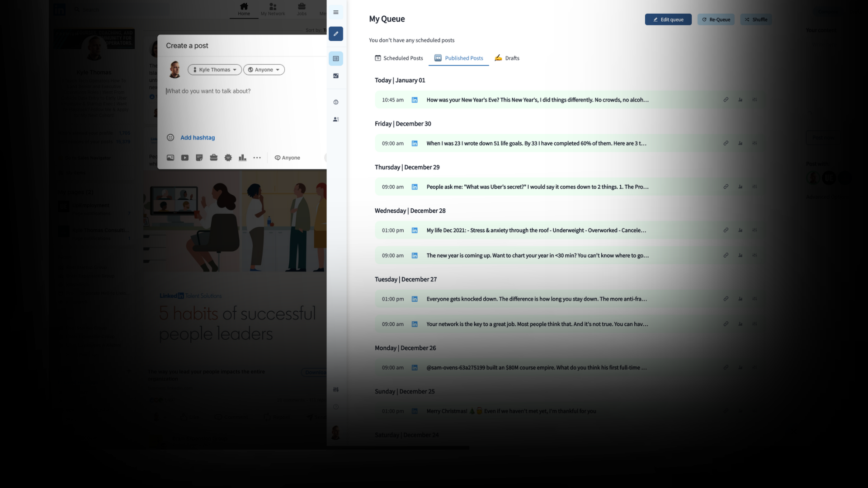This screenshot has height=488, width=868.
Task: Open the Anyone visibility dropdown
Action: click(x=264, y=70)
